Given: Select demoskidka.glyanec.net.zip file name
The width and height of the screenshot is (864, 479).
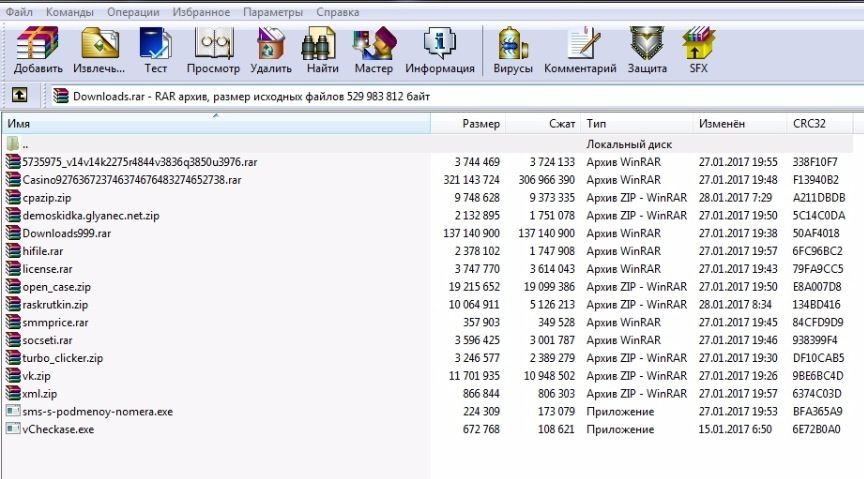Looking at the screenshot, I should coord(91,216).
